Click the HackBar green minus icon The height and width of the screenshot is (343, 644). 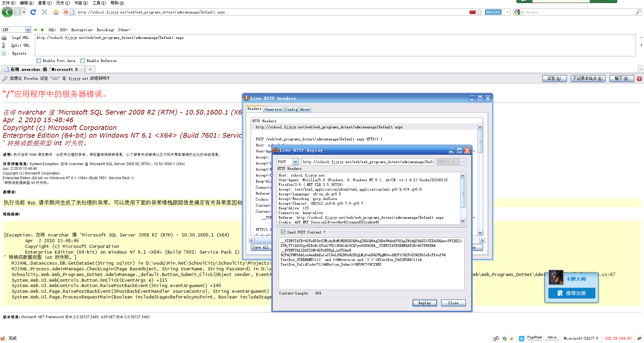point(36,30)
